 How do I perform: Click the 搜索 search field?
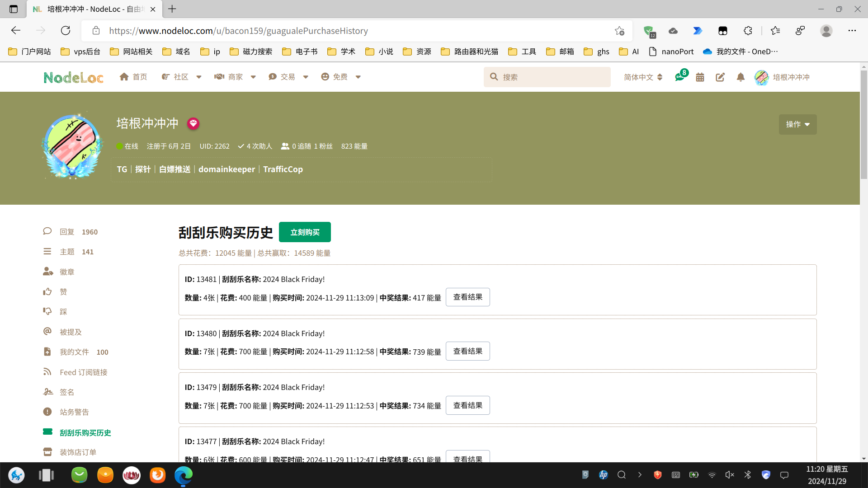547,77
